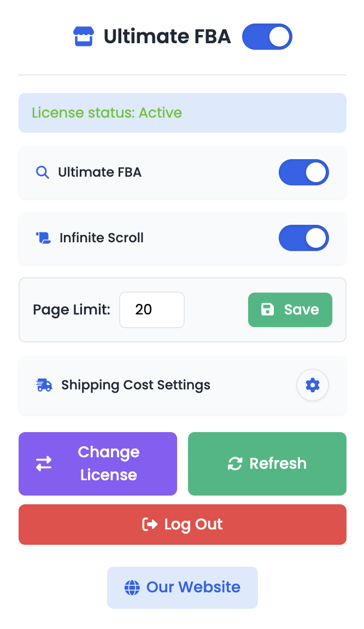364x629 pixels.
Task: Open shipping cost settings via gear icon
Action: tap(313, 385)
